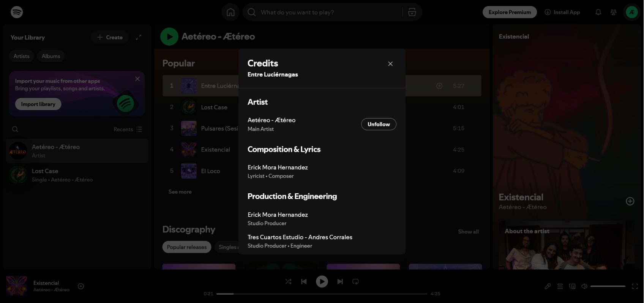This screenshot has height=303, width=644.
Task: Open the Browse icon in search bar
Action: click(412, 12)
